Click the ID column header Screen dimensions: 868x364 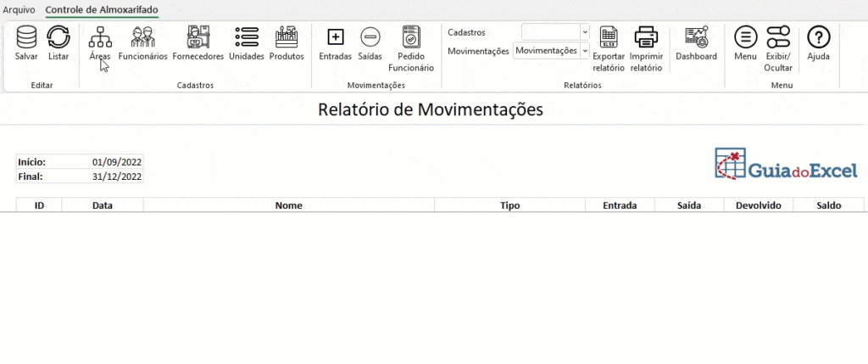[x=39, y=205]
